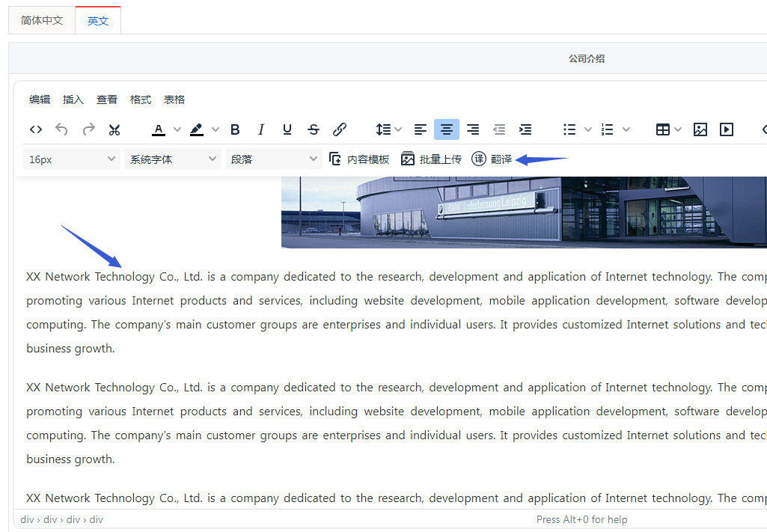Apply a bulleted list
This screenshot has height=532, width=767.
[x=569, y=129]
